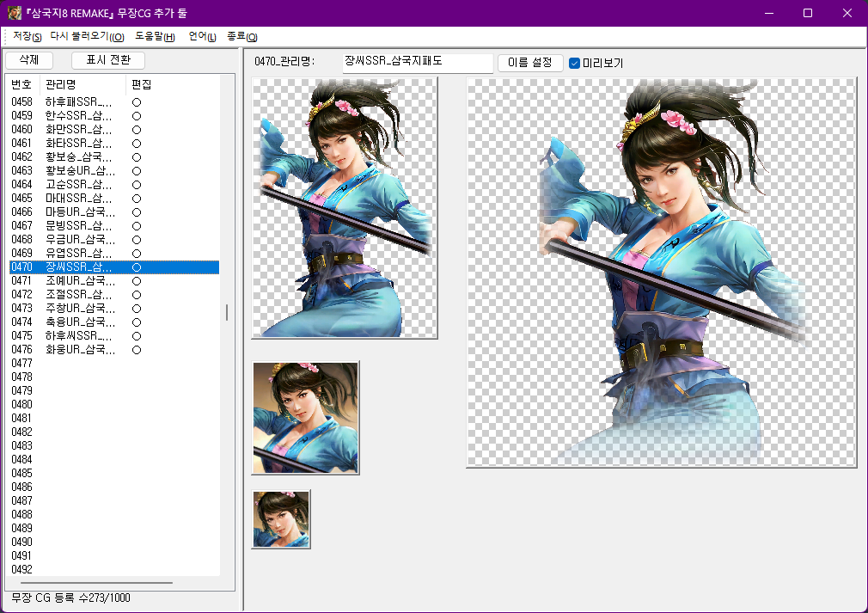The width and height of the screenshot is (868, 613).
Task: Select row 0473 주창UR
Action: (114, 309)
